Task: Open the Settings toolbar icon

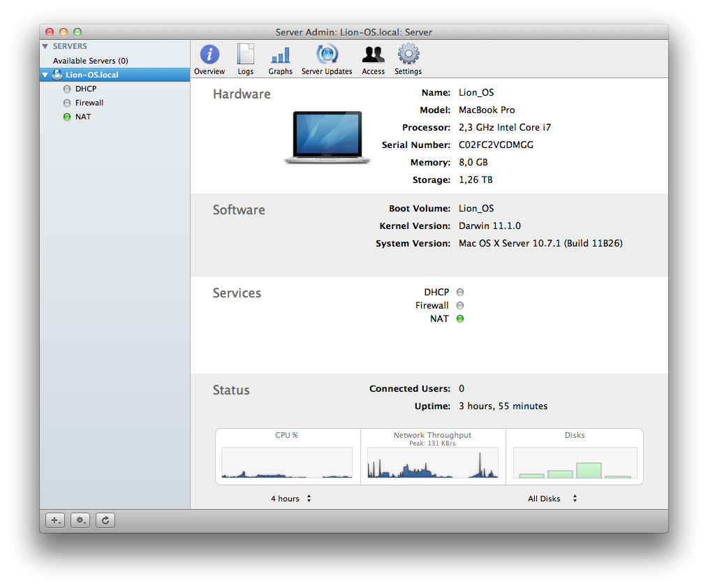Action: (x=408, y=59)
